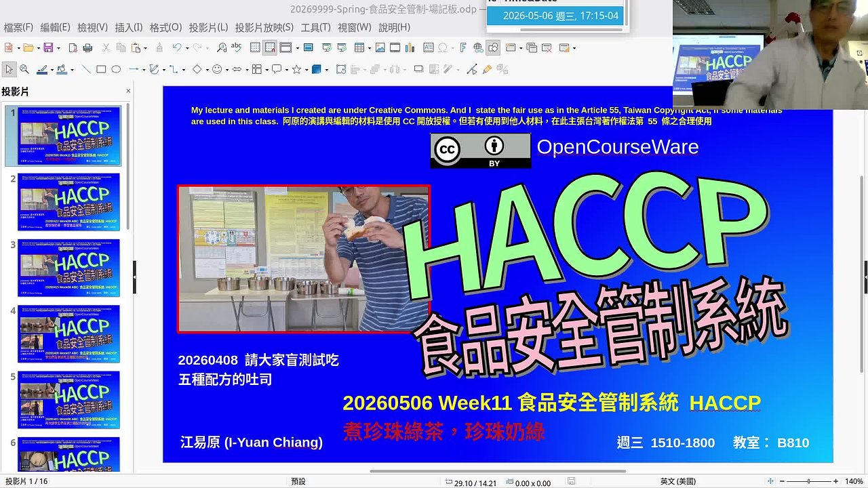Viewport: 868px width, 488px height.
Task: Open the Fill Color dropdown arrow
Action: (72, 69)
